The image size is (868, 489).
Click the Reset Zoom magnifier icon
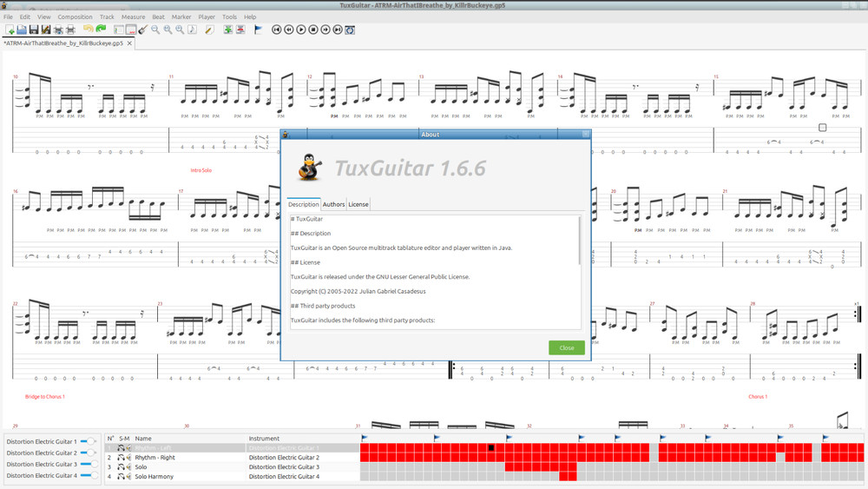click(x=168, y=30)
